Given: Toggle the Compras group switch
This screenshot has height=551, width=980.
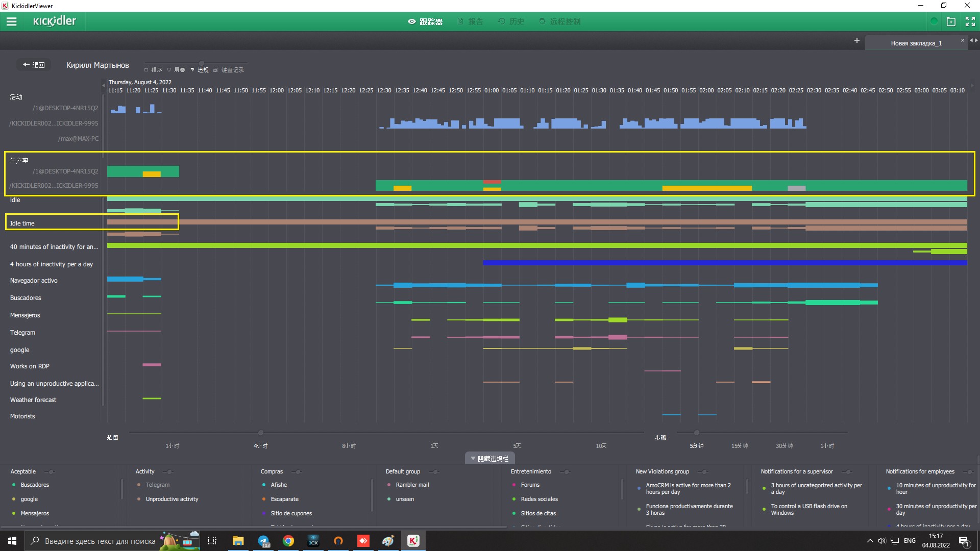Looking at the screenshot, I should [297, 472].
